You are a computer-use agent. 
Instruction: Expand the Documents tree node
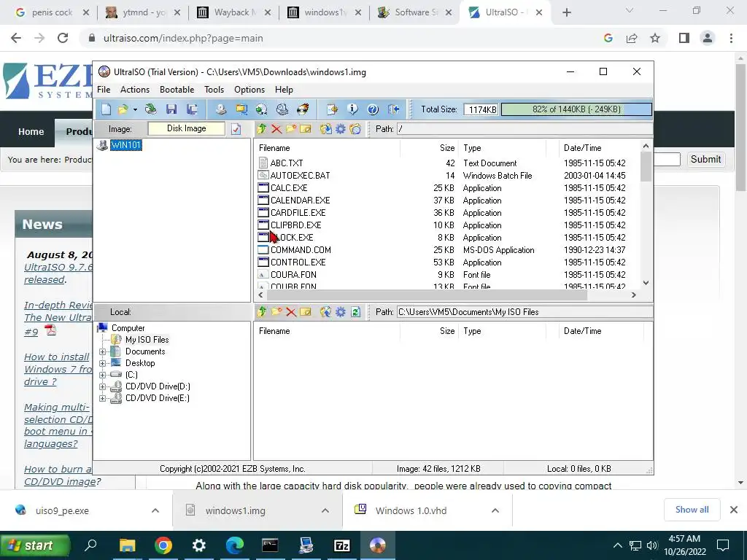click(102, 352)
